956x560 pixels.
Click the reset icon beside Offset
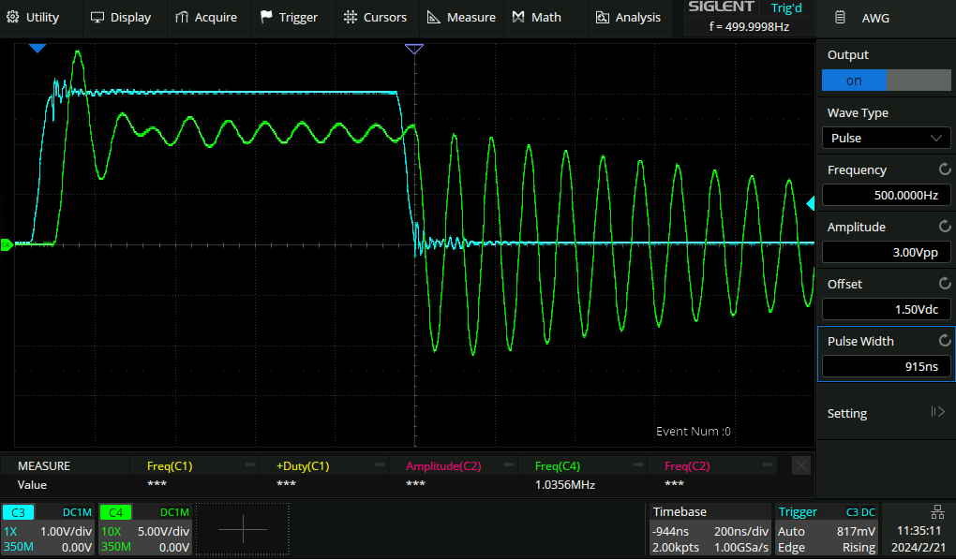click(x=944, y=284)
